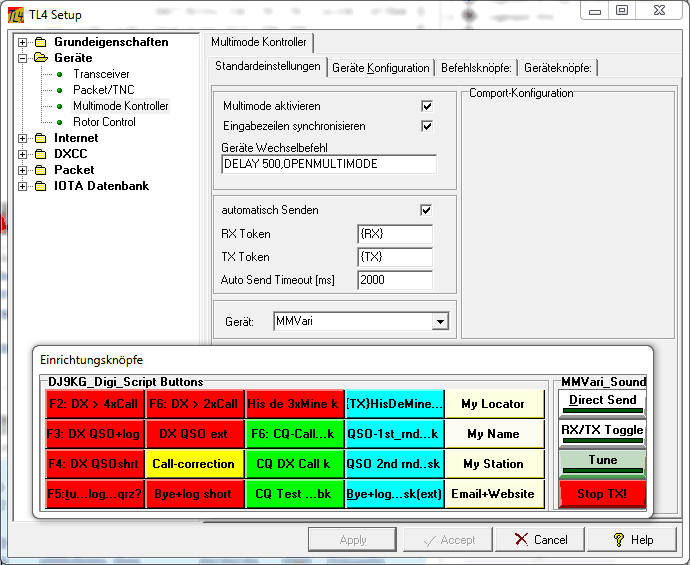Open the Gerät MMVari dropdown
690x565 pixels.
(440, 322)
